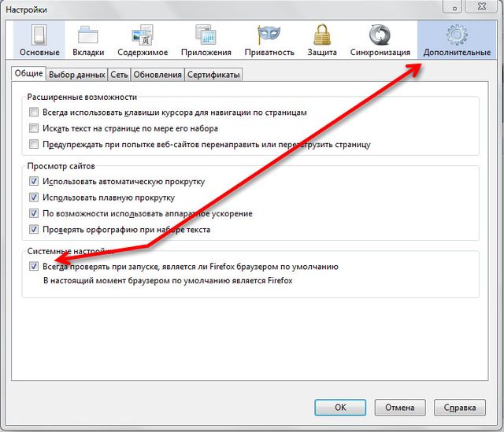Open the Синхронизация sync icon panel
Screen dimensions: 504x432
coord(380,40)
